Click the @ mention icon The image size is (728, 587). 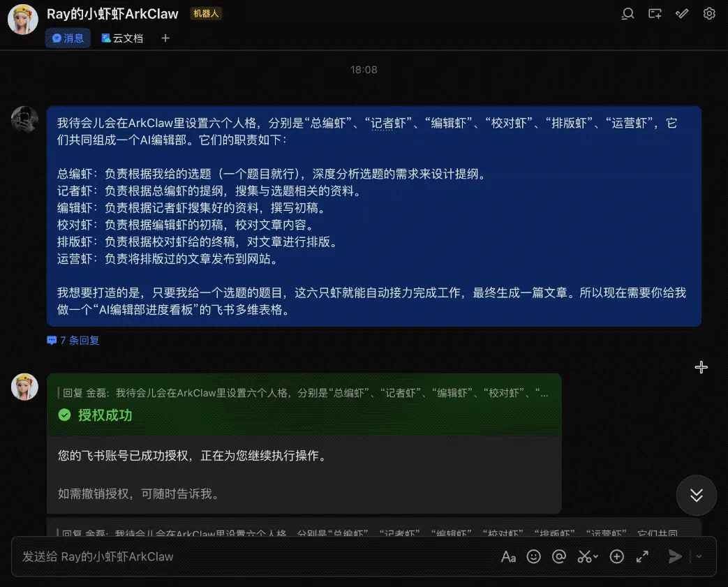[x=559, y=556]
